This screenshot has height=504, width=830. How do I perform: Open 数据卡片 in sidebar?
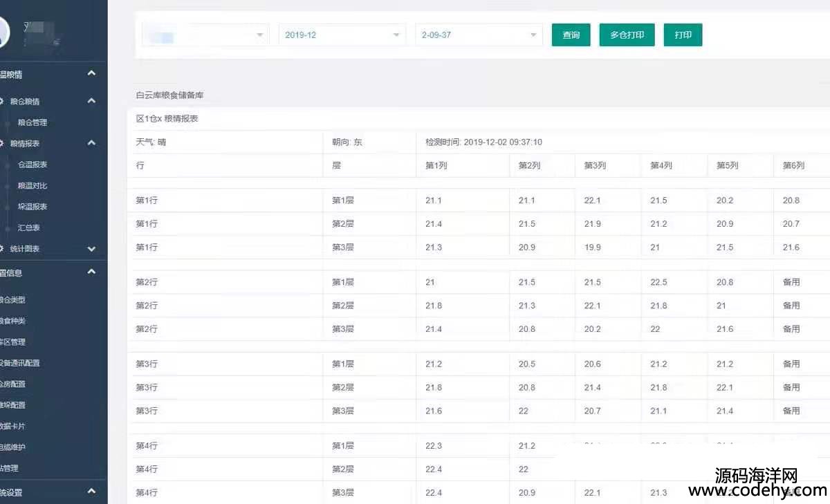coord(12,426)
